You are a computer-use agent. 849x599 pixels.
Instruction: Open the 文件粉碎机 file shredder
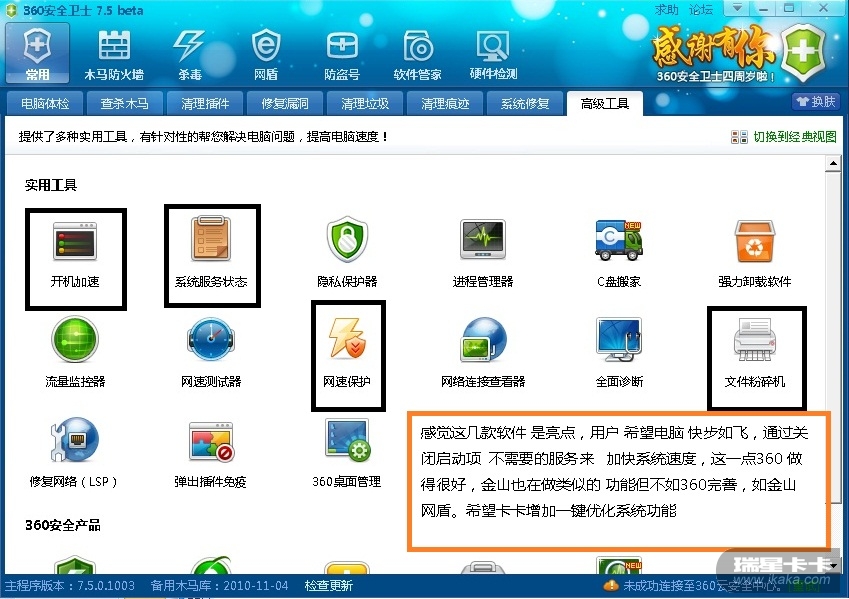[755, 353]
